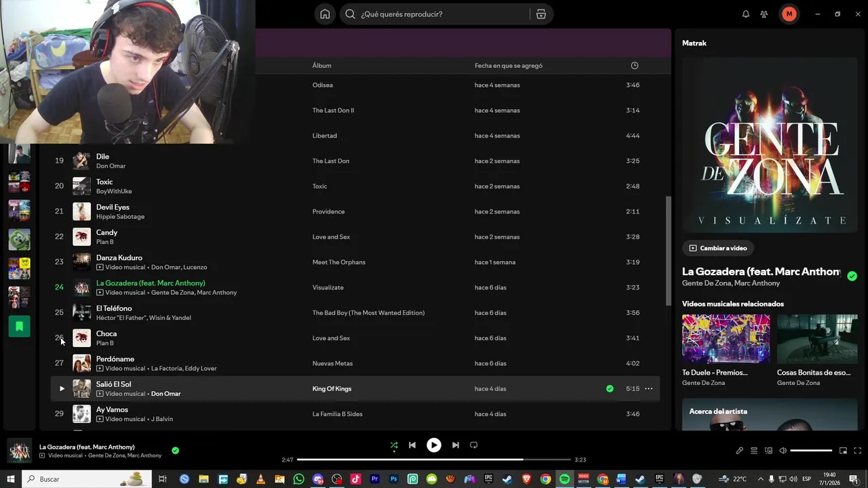
Task: Select track 'Dile' by Don Omar
Action: click(x=102, y=157)
